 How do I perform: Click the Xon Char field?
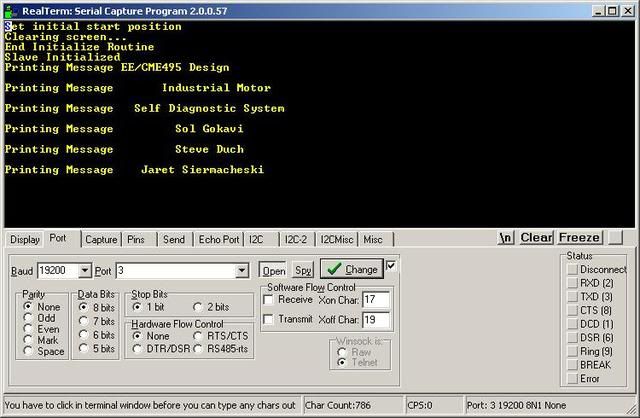376,300
